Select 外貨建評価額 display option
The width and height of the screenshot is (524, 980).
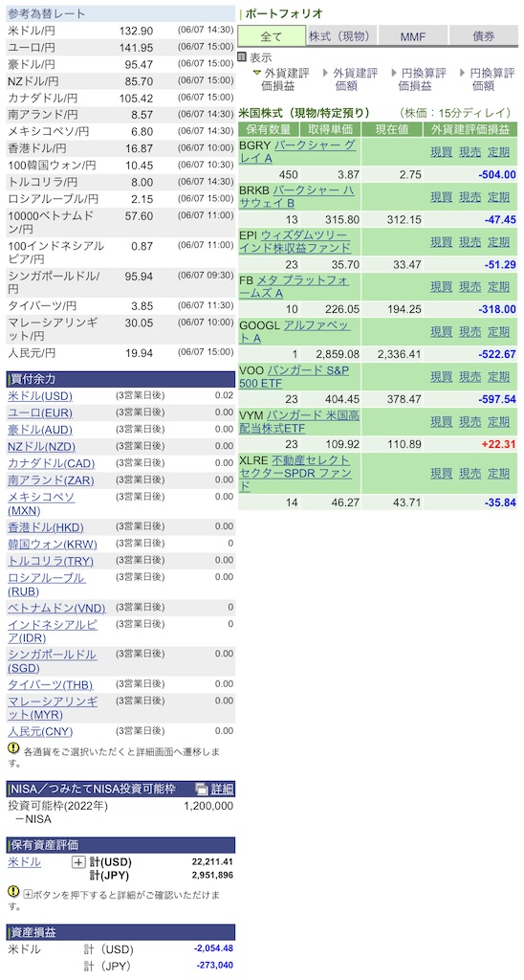coord(350,79)
